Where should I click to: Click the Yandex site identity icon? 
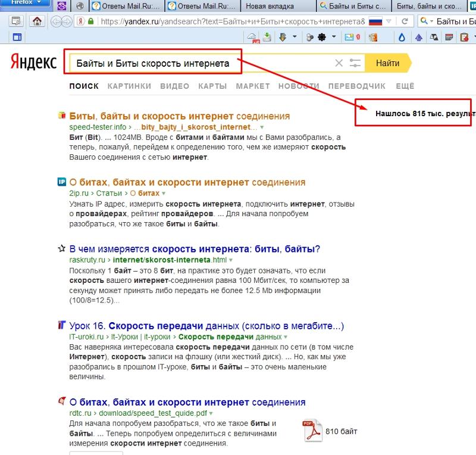(x=80, y=21)
